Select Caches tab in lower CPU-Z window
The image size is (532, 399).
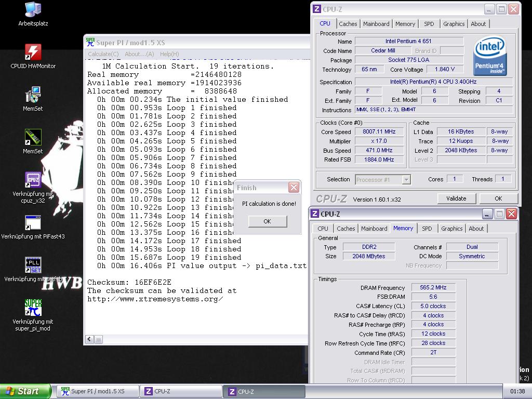(x=345, y=229)
